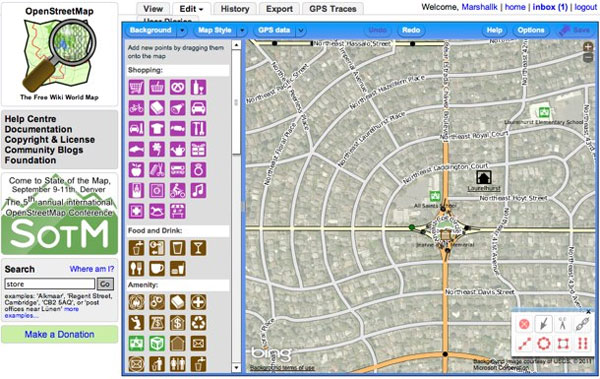Click the red delete item icon
Image resolution: width=600 pixels, height=379 pixels.
click(524, 324)
